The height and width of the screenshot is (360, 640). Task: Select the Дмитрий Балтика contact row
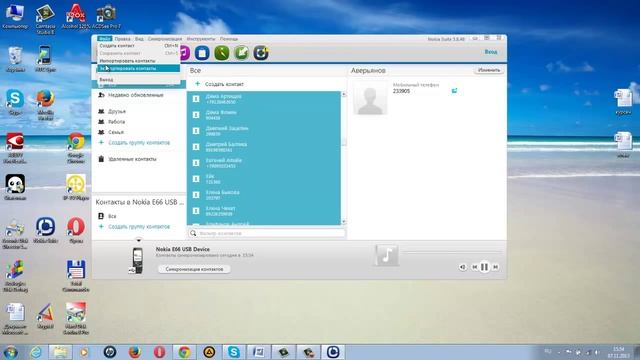(264, 147)
